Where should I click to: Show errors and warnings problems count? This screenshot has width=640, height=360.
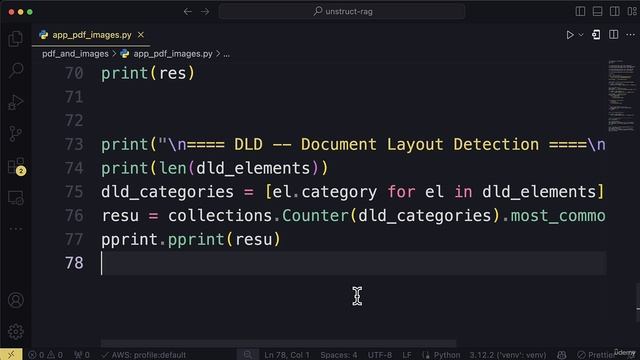45,355
